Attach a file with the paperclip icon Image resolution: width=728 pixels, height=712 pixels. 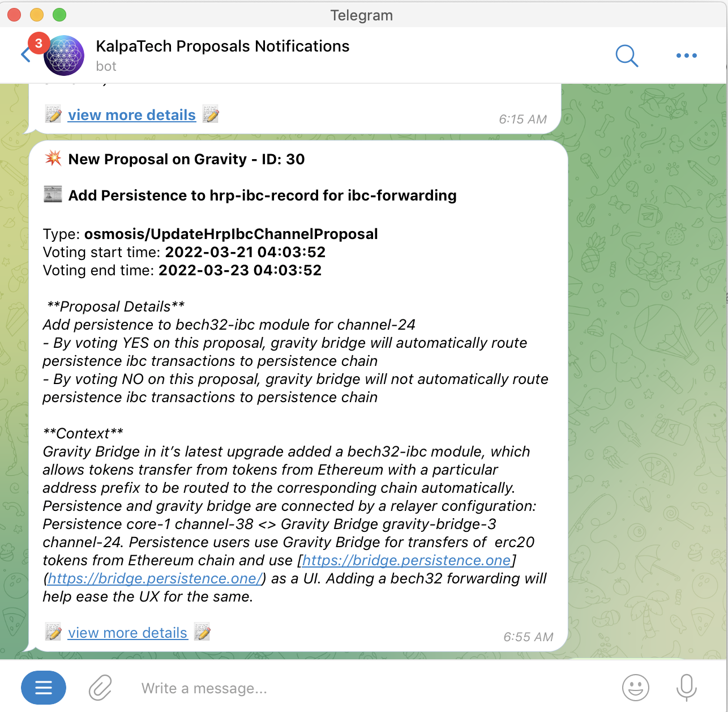point(100,688)
